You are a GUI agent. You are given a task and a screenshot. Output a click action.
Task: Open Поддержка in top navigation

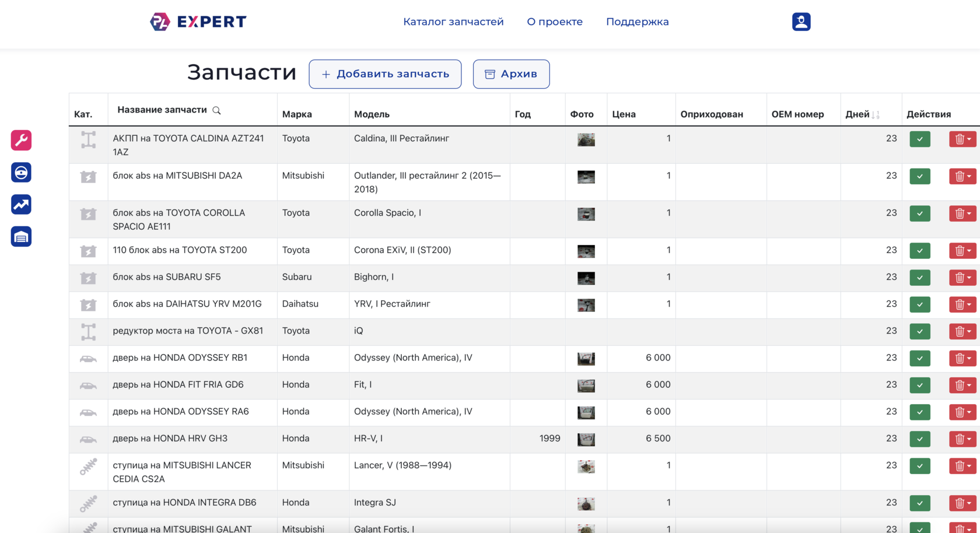point(638,22)
